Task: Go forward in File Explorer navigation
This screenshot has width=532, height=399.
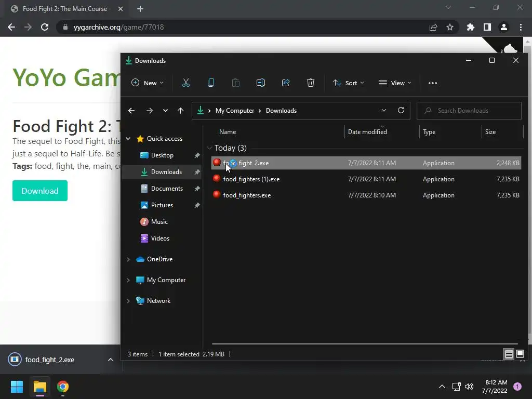Action: coord(149,111)
